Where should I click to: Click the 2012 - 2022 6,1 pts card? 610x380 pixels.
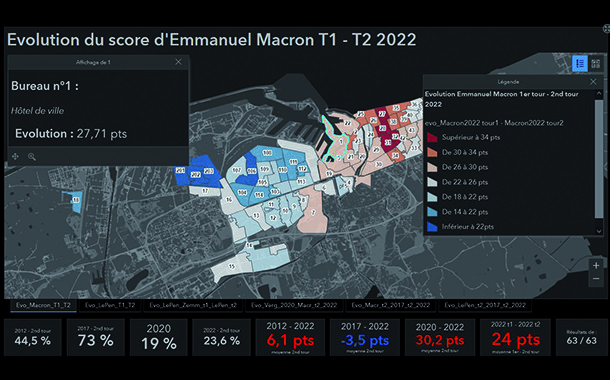(x=290, y=337)
